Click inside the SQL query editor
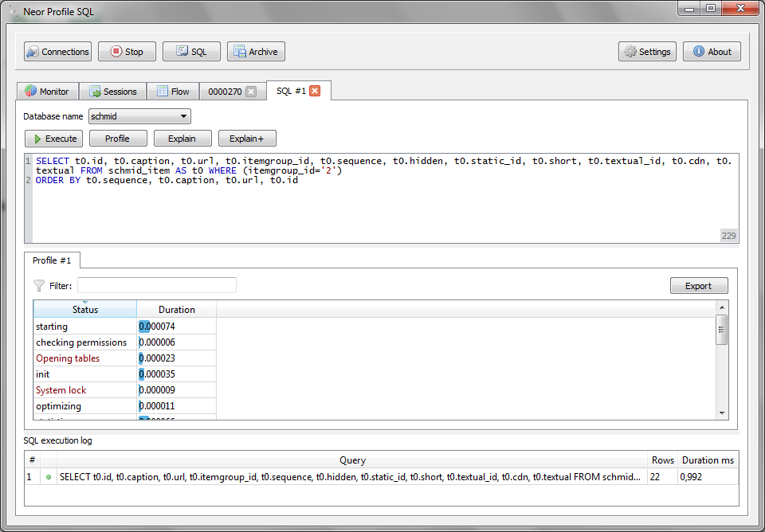Viewport: 765px width, 532px height. tap(382, 198)
